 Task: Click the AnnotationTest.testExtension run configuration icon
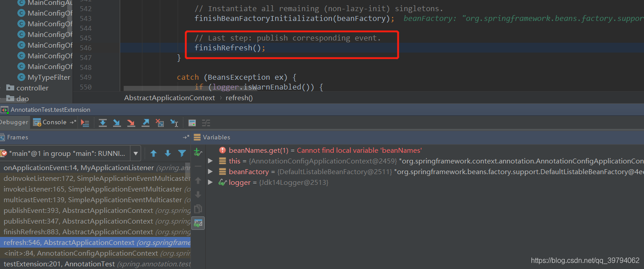click(x=4, y=110)
